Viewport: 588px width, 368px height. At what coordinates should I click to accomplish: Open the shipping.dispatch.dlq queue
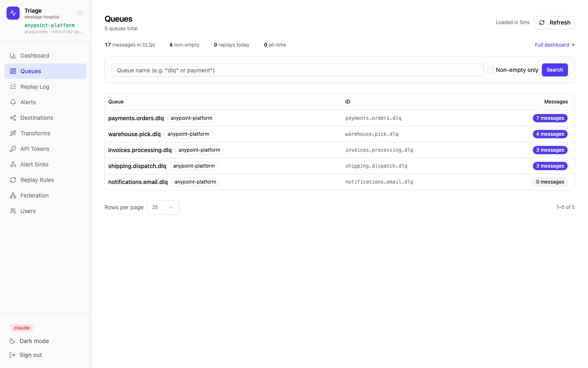click(137, 166)
